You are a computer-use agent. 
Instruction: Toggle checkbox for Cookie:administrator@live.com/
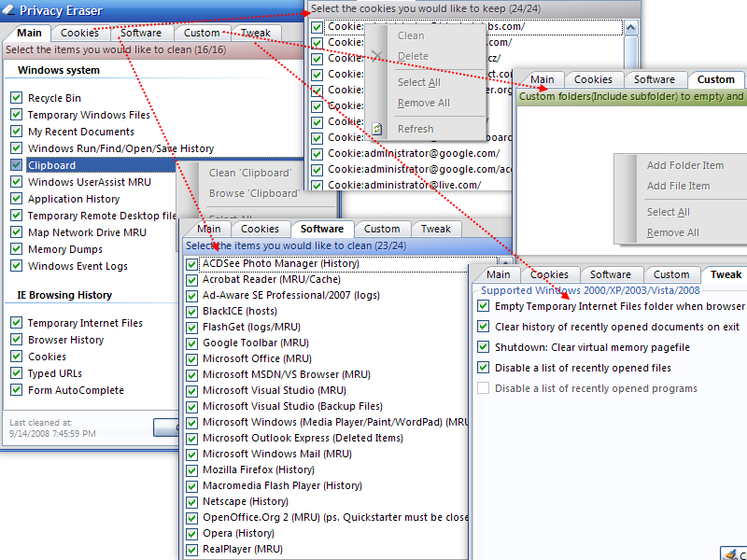(317, 185)
